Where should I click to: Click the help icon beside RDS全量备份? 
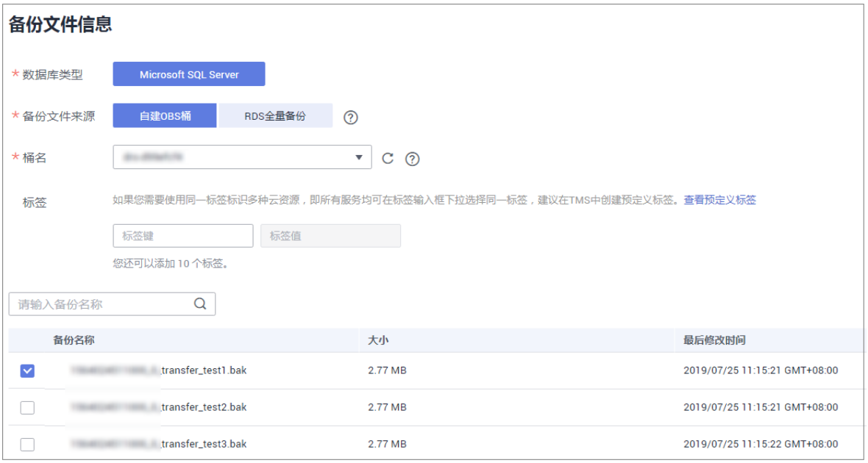pyautogui.click(x=351, y=117)
